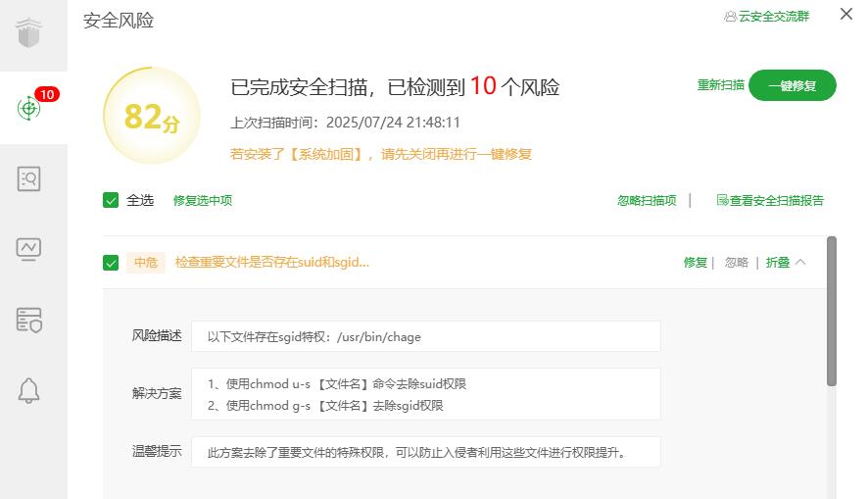This screenshot has height=499, width=868.
Task: Open the notification bell sidebar icon
Action: click(28, 391)
